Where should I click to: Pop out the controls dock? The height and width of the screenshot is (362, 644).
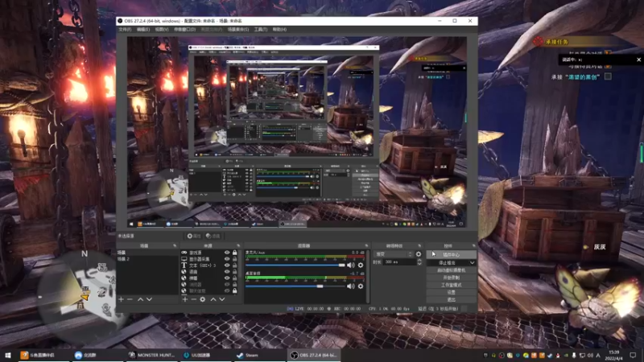(x=473, y=245)
